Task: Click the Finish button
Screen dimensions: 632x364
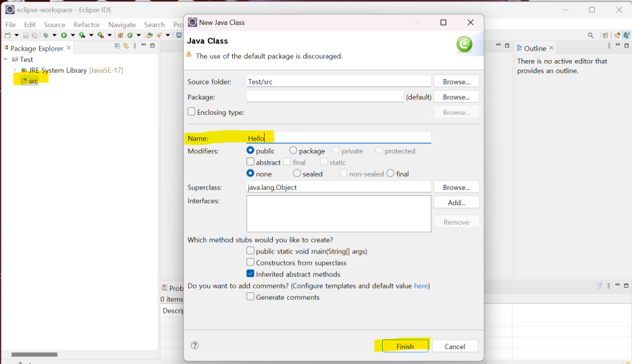Action: coord(405,346)
